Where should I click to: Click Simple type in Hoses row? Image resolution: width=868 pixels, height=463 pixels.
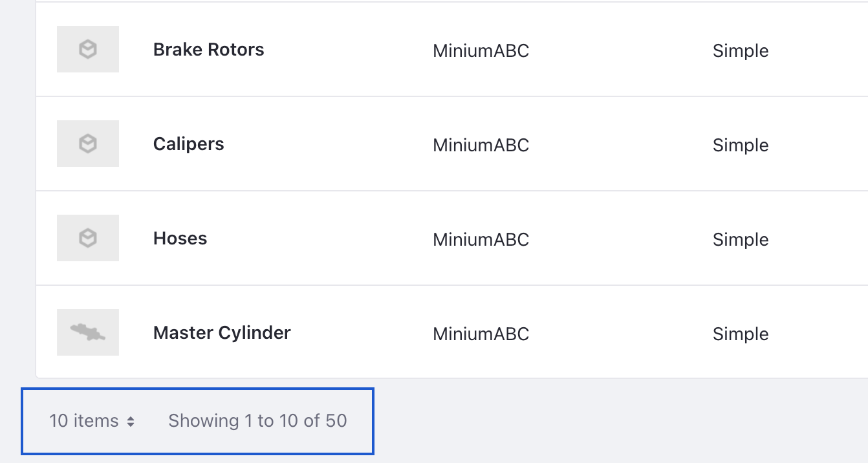[741, 240]
